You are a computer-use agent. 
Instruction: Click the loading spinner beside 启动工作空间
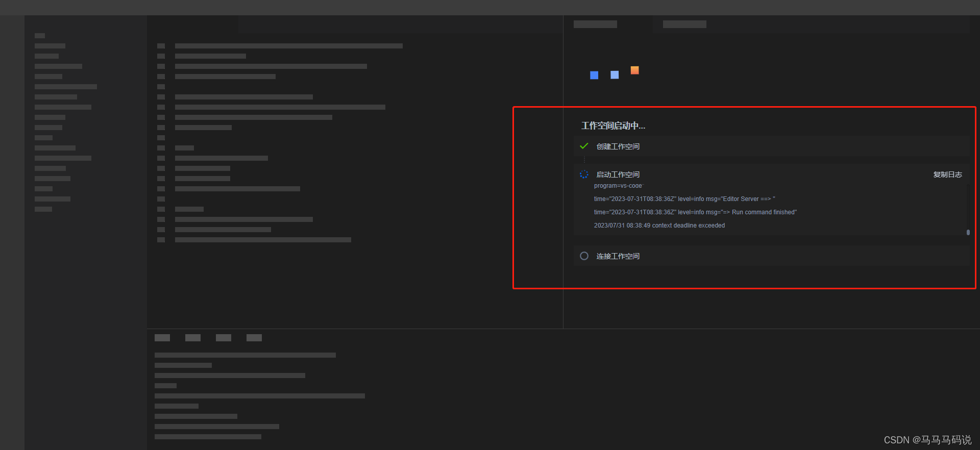(584, 174)
